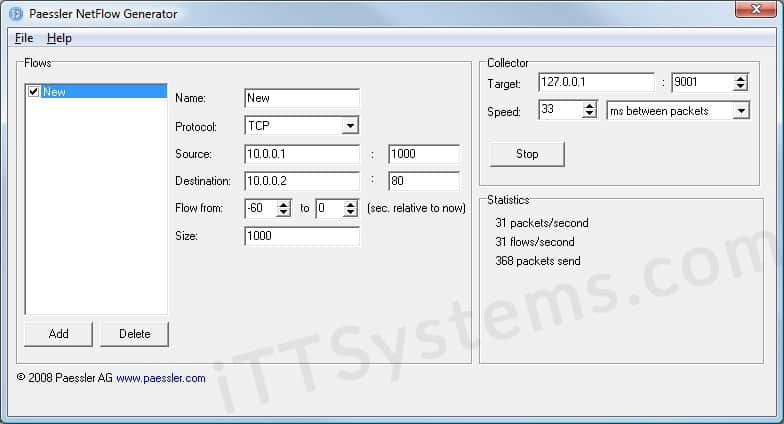The image size is (784, 424).
Task: Click the Source IP address field
Action: (x=302, y=154)
